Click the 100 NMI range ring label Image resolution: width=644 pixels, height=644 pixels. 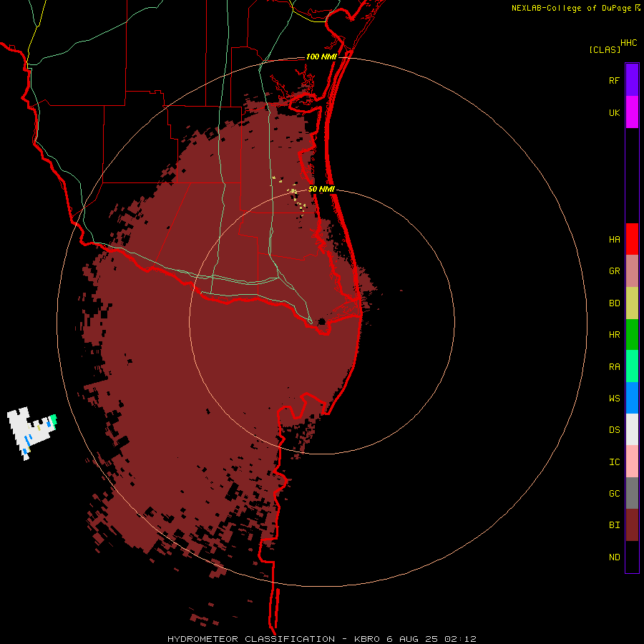coord(321,57)
